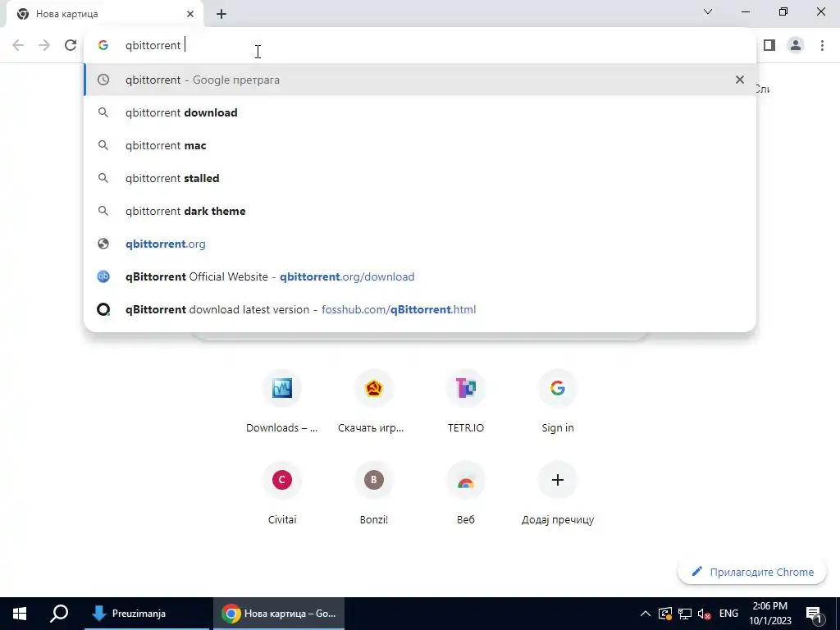The image size is (840, 630).
Task: Select history suggestion qbittorrent Google претрага
Action: click(x=420, y=80)
